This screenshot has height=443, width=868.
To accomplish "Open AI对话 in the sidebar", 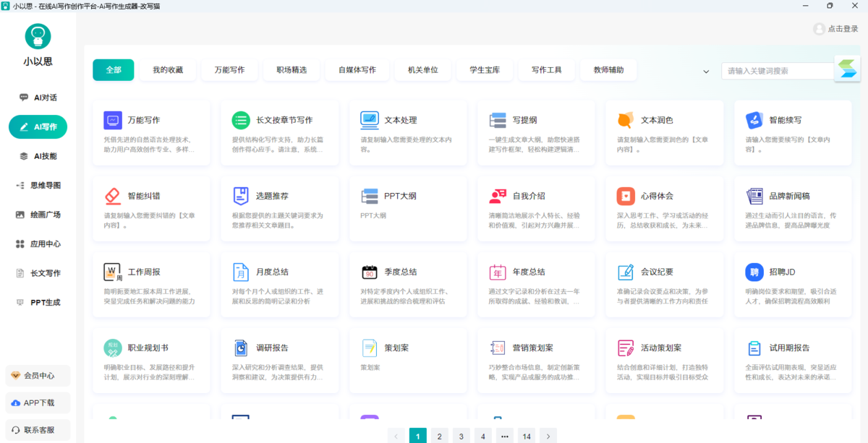I will point(38,98).
